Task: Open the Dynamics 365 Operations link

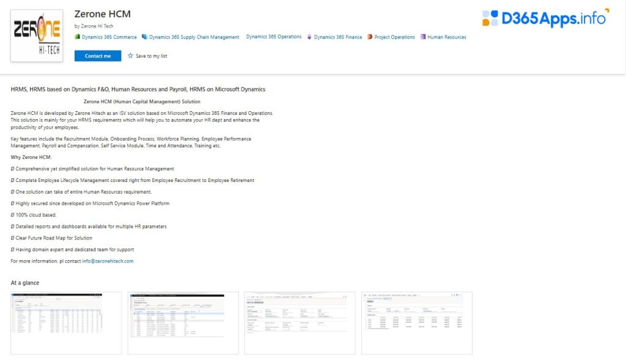Action: point(274,37)
